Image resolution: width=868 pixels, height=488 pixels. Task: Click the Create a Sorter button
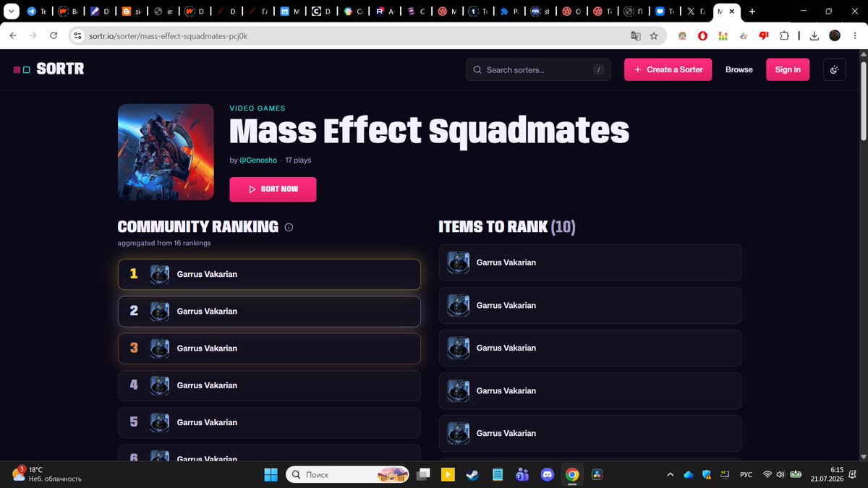(x=668, y=69)
